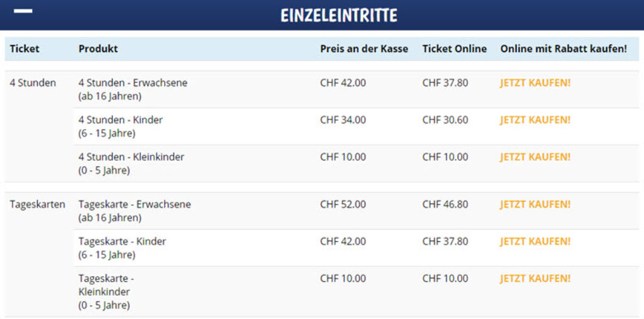Buy 4 Stunden Erwachsene ticket online
This screenshot has width=644, height=319.
coord(535,83)
